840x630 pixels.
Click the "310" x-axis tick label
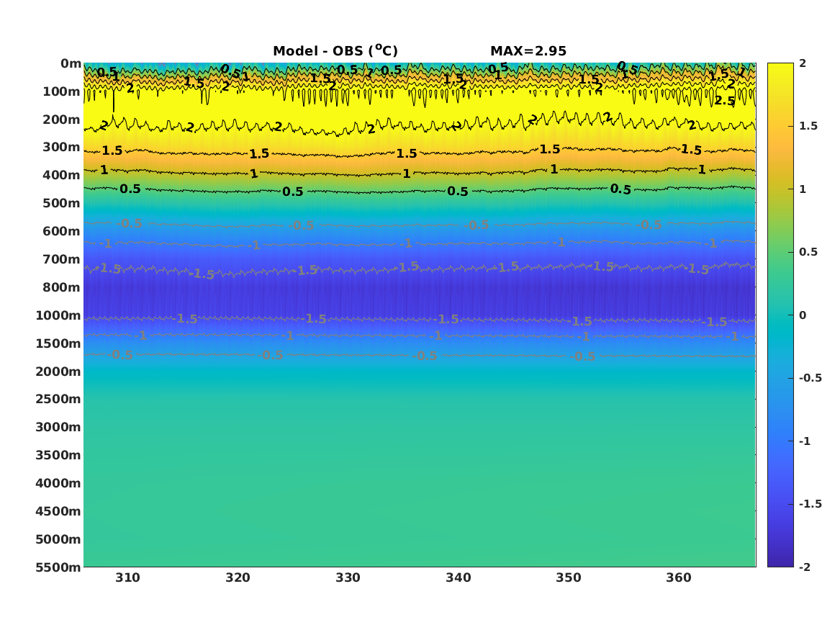[x=127, y=578]
